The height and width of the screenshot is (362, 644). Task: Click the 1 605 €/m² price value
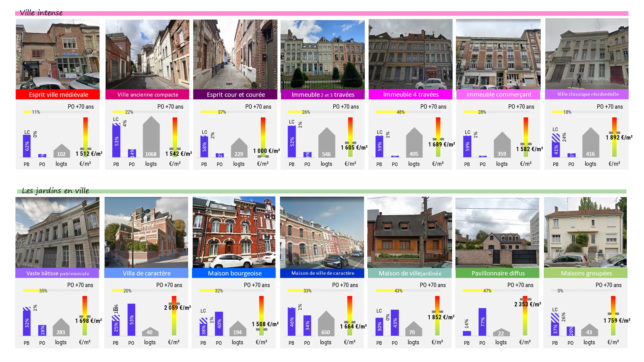coord(354,147)
